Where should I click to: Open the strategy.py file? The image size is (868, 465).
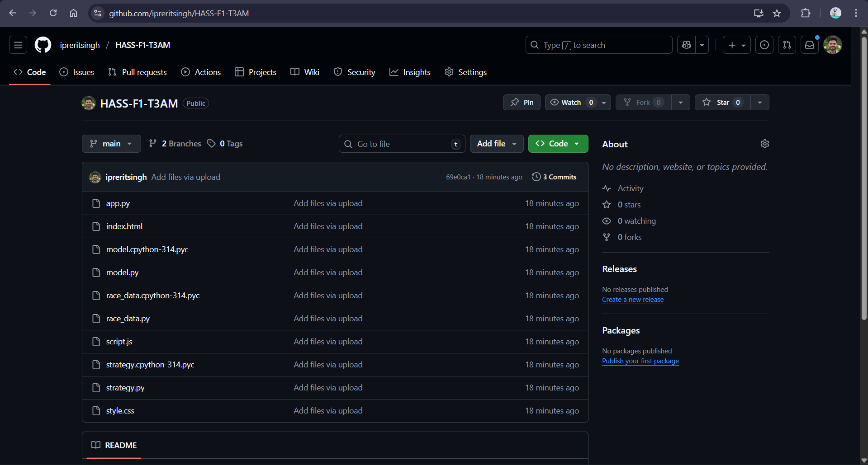[125, 388]
